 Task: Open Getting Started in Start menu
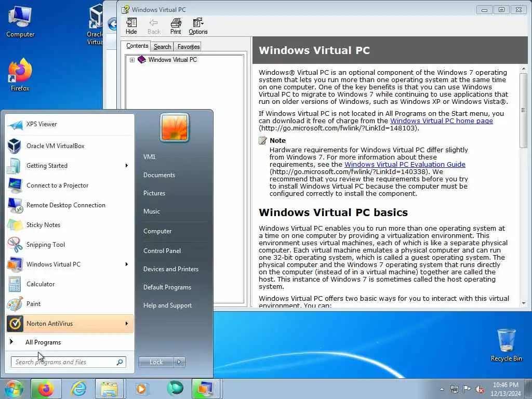[x=70, y=166]
